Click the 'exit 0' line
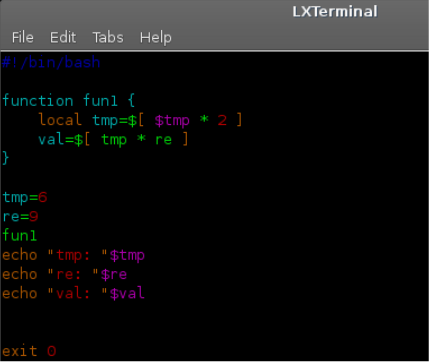This screenshot has height=362, width=430. (29, 351)
